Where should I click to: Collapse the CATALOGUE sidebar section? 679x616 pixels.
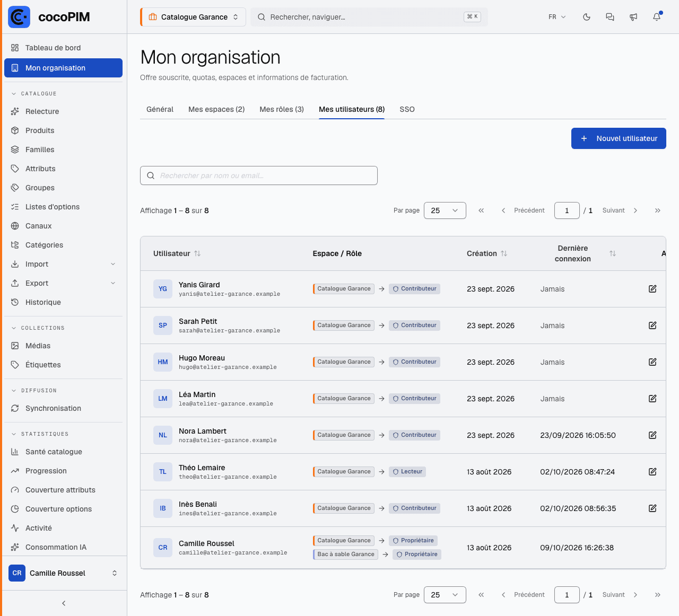tap(34, 94)
